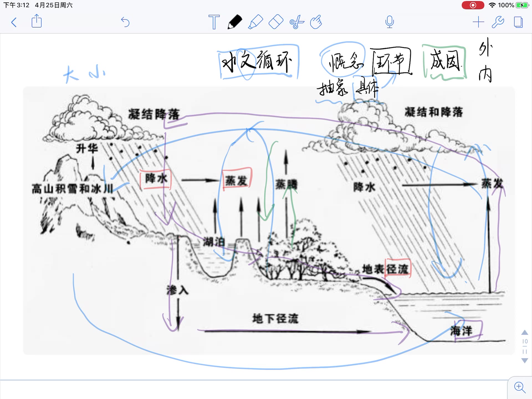532x399 pixels.
Task: Tap the Wi-Fi status icon
Action: click(492, 5)
